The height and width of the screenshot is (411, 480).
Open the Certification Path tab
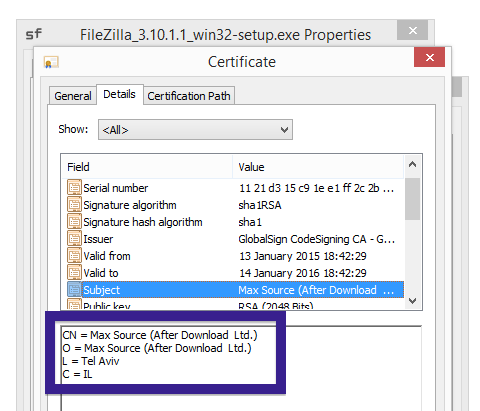189,96
